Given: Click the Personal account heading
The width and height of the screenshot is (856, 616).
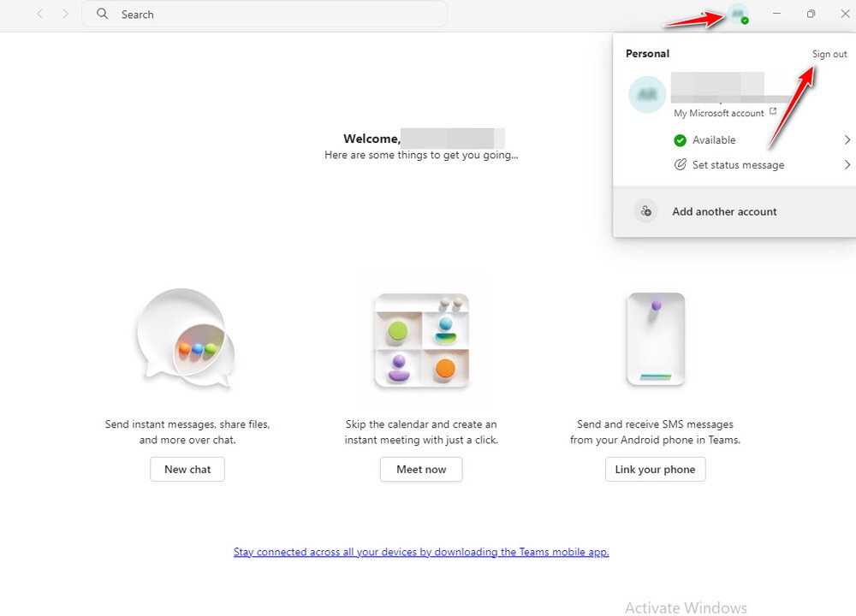Looking at the screenshot, I should (x=647, y=53).
